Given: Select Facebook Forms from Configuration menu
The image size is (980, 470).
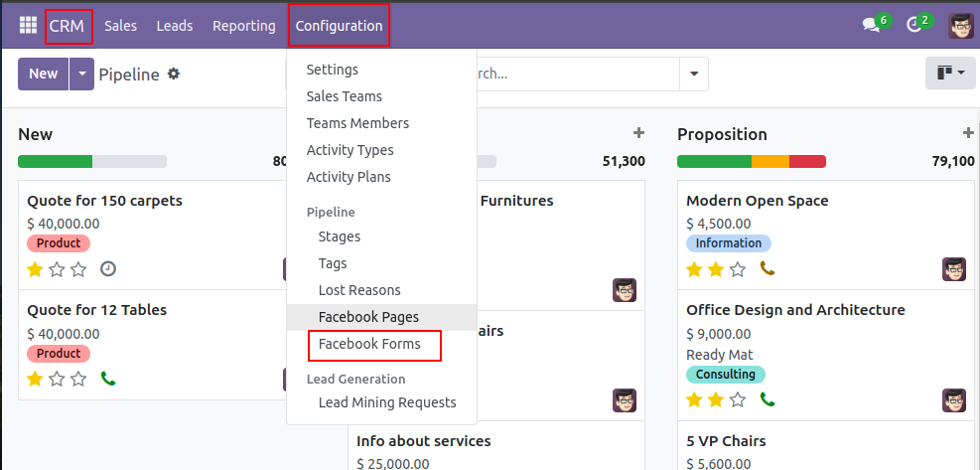Looking at the screenshot, I should pyautogui.click(x=369, y=344).
